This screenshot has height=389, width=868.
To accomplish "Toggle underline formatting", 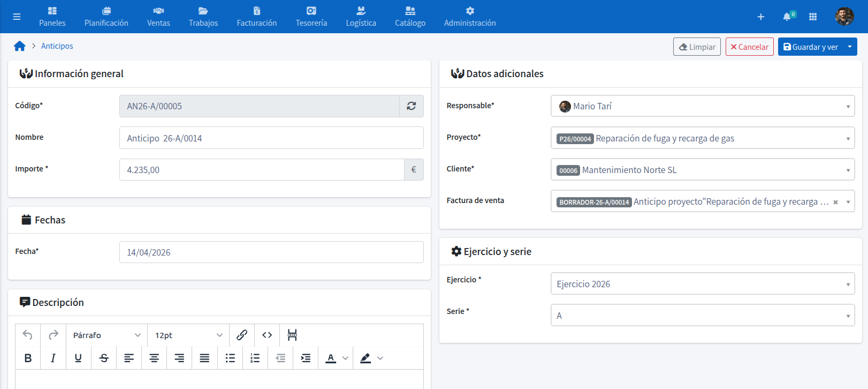I will tap(78, 358).
